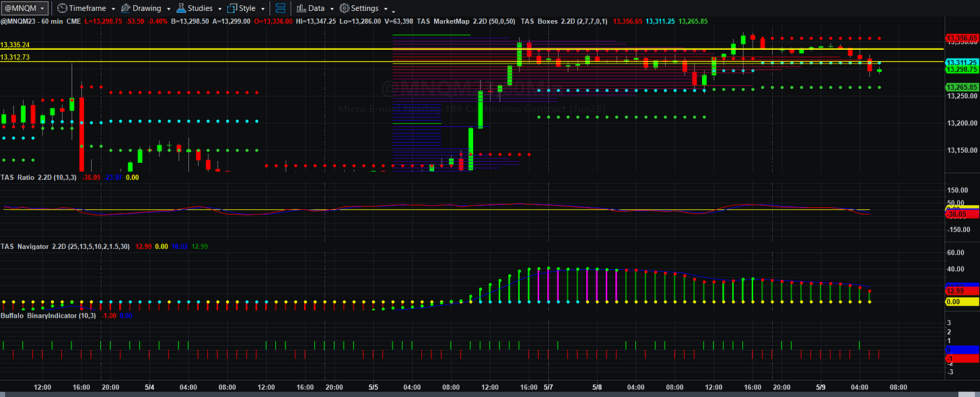Click the 13,335.24 yellow horizontal line label
980x397 pixels.
(15, 44)
